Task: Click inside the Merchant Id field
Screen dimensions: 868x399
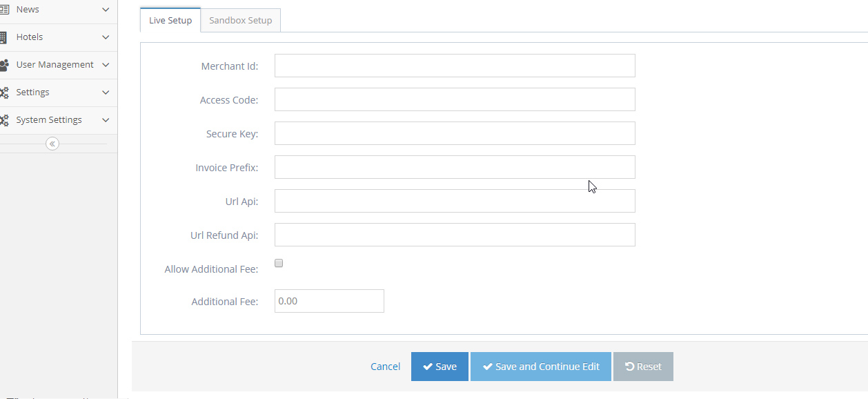Action: tap(455, 66)
